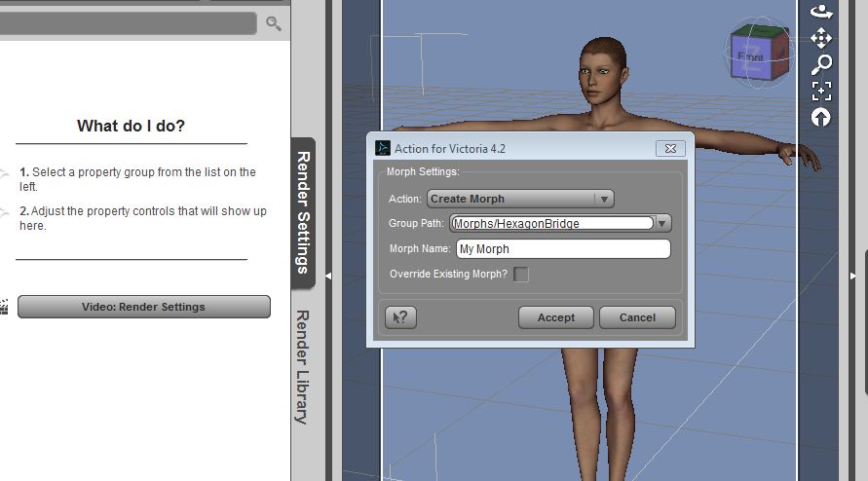This screenshot has height=481, width=868.
Task: Click the Accept button
Action: [x=556, y=317]
